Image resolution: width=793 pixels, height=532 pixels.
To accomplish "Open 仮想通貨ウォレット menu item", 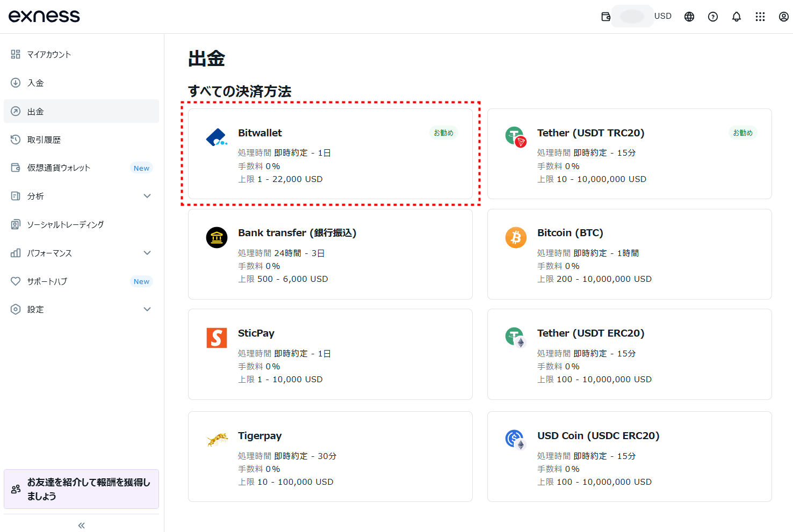I will point(81,167).
